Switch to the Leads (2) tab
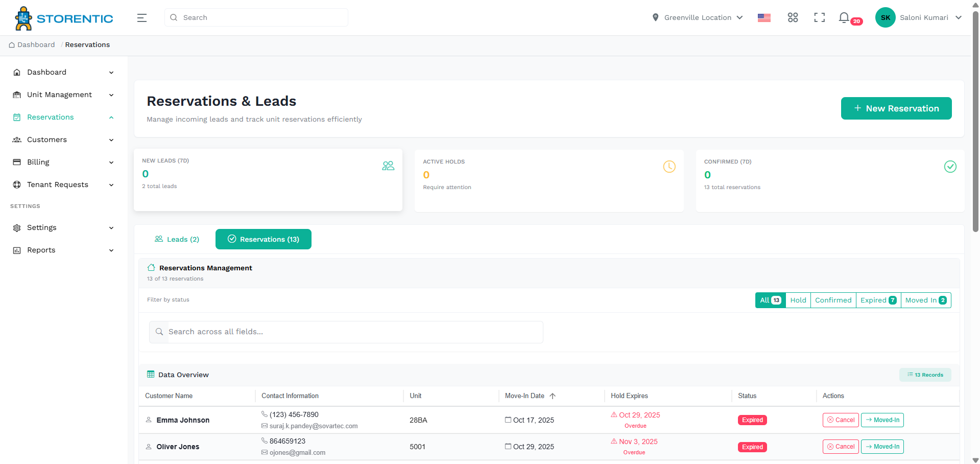Viewport: 980px width, 464px height. pos(177,239)
